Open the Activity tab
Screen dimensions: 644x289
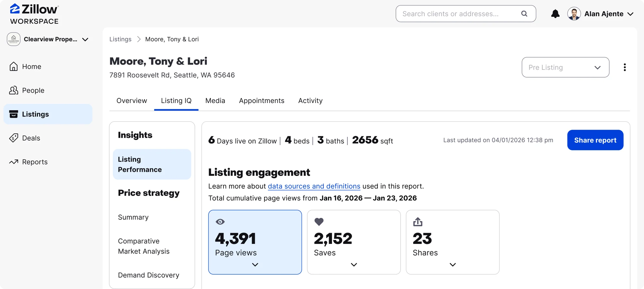tap(310, 101)
